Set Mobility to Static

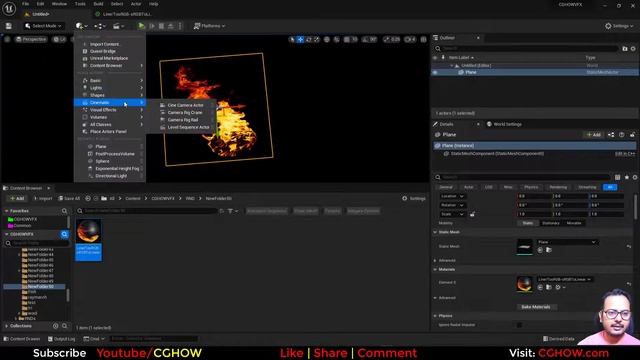[527, 223]
